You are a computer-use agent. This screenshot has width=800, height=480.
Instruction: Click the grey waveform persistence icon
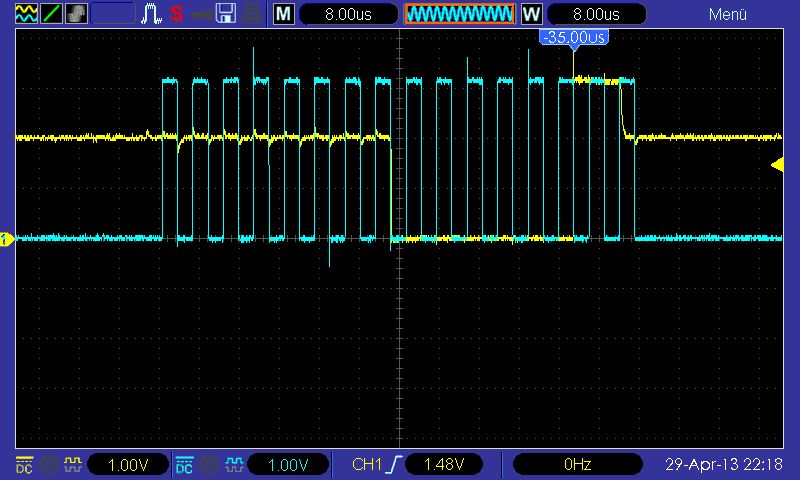pyautogui.click(x=76, y=14)
